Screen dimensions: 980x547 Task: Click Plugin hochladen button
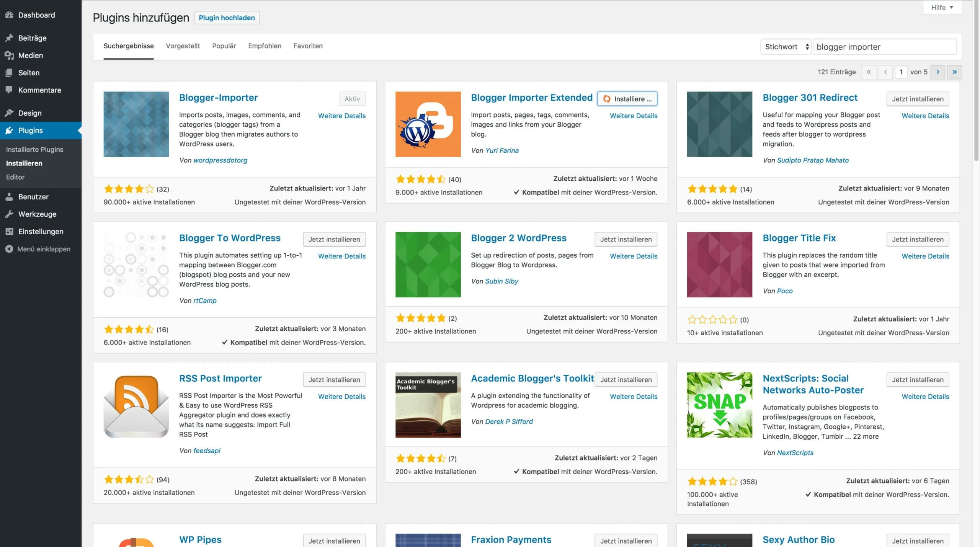pyautogui.click(x=227, y=18)
